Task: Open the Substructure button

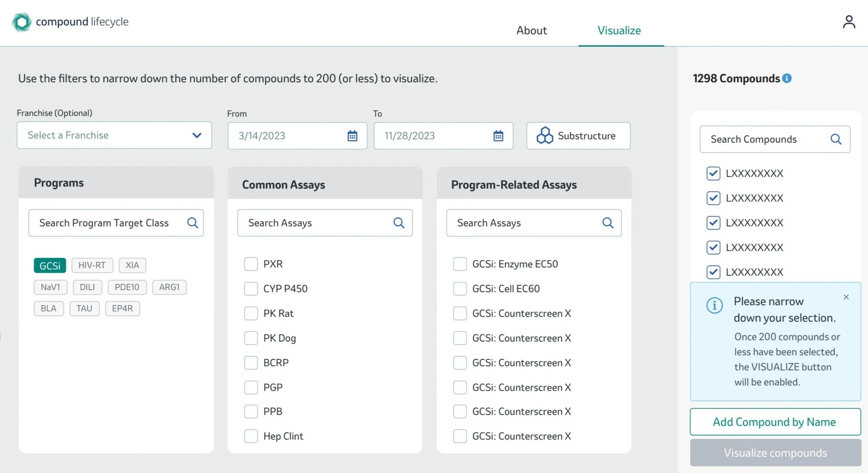Action: (x=578, y=136)
